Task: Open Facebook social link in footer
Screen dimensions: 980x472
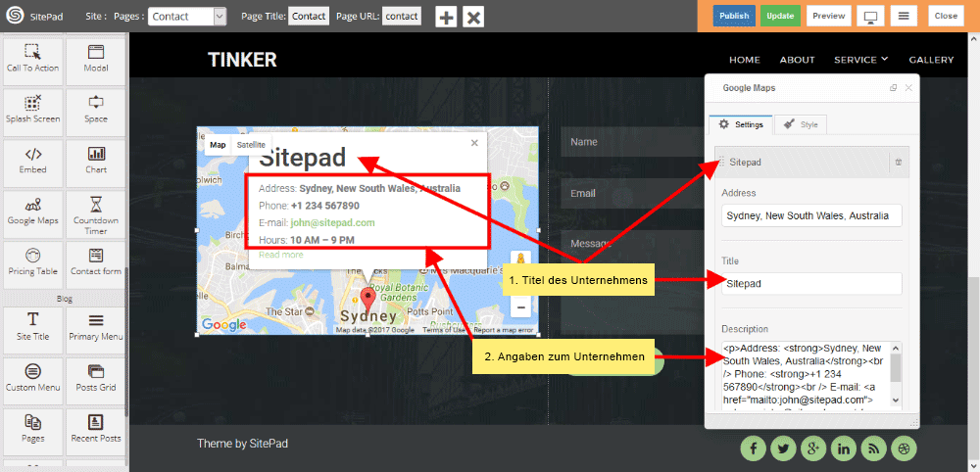Action: click(754, 448)
